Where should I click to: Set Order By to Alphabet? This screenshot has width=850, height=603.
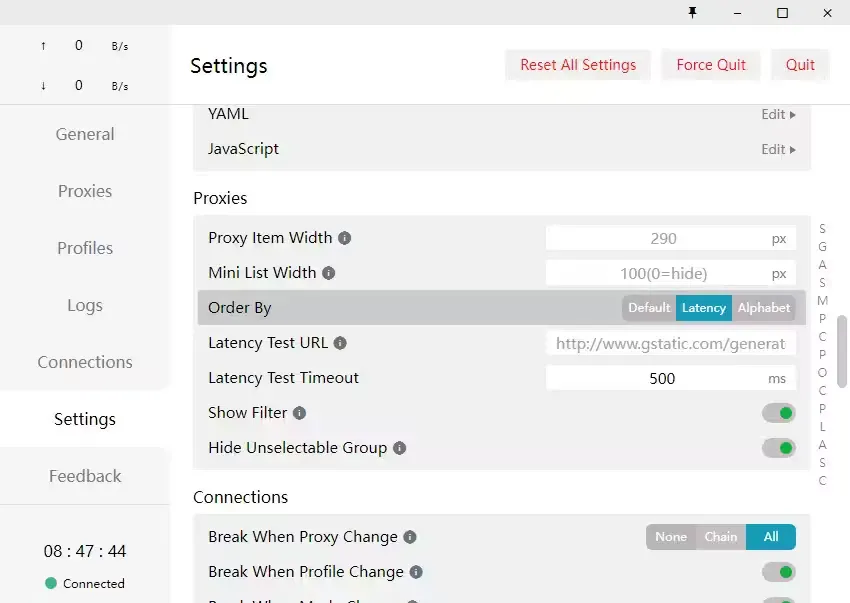(x=763, y=308)
